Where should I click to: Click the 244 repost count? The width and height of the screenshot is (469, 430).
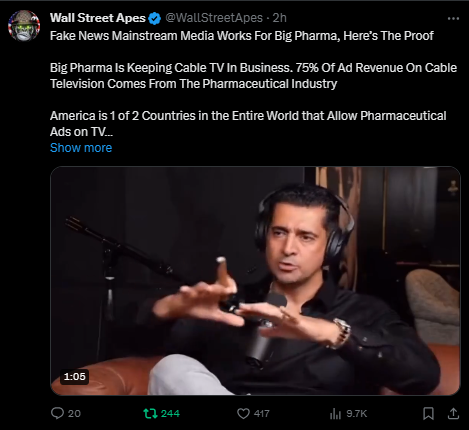(x=170, y=414)
